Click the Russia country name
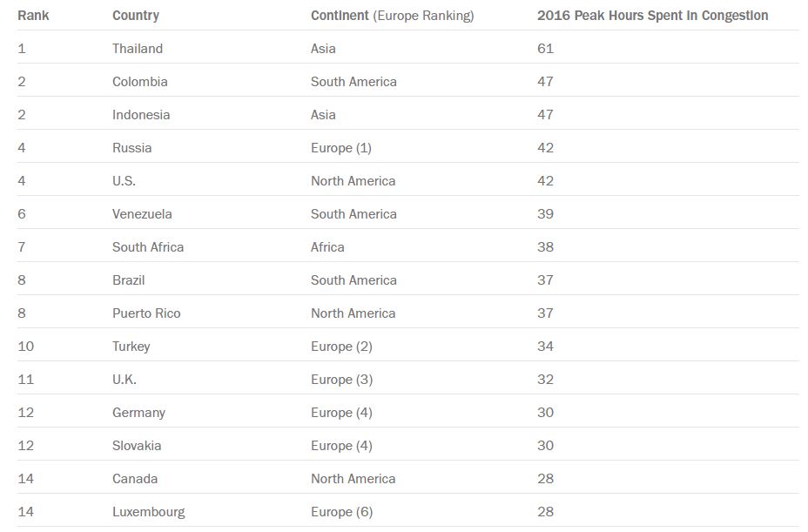 point(132,148)
